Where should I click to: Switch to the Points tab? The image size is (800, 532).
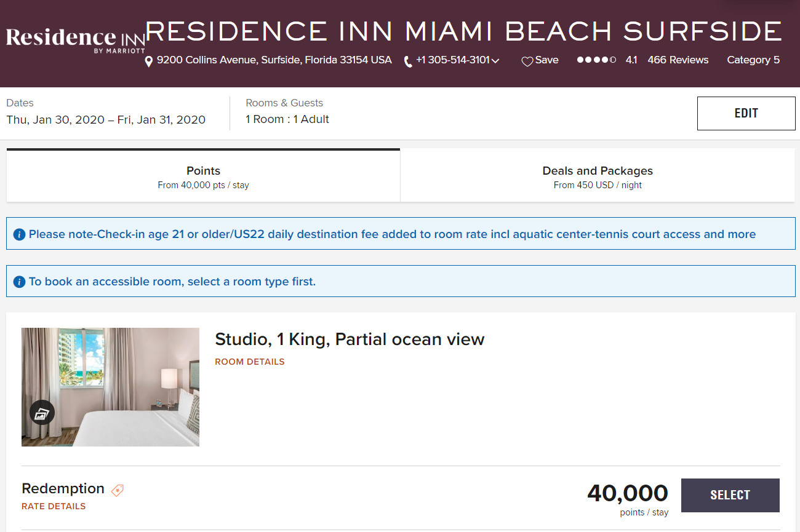pyautogui.click(x=203, y=177)
